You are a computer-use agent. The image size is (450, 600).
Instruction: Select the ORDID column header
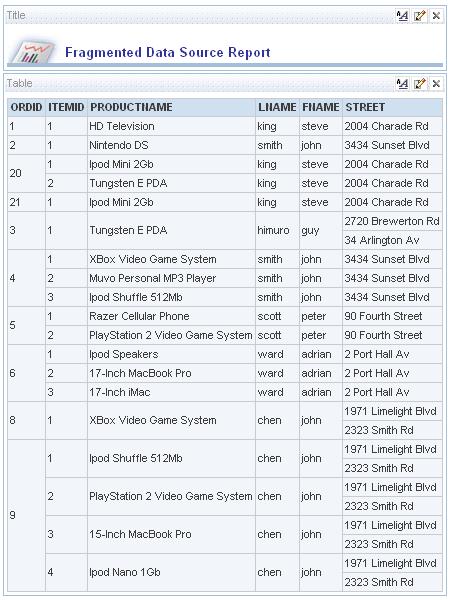coord(26,107)
